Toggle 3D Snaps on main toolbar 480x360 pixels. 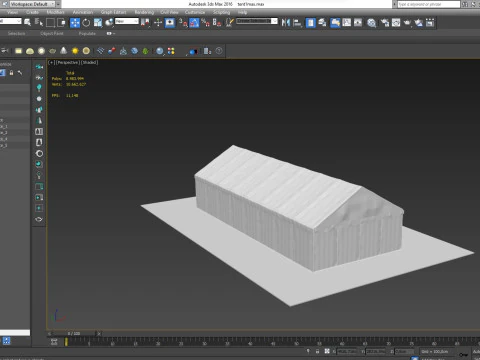183,22
